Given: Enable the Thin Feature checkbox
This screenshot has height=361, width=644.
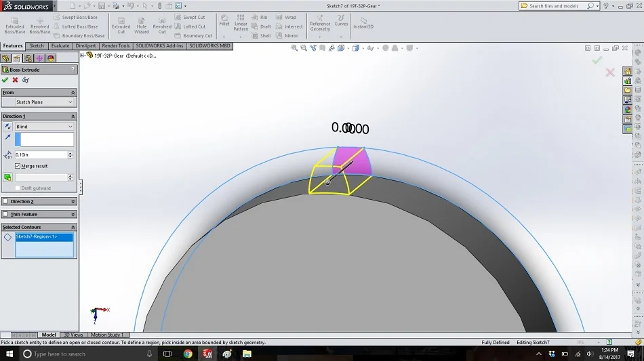Looking at the screenshot, I should pos(5,214).
